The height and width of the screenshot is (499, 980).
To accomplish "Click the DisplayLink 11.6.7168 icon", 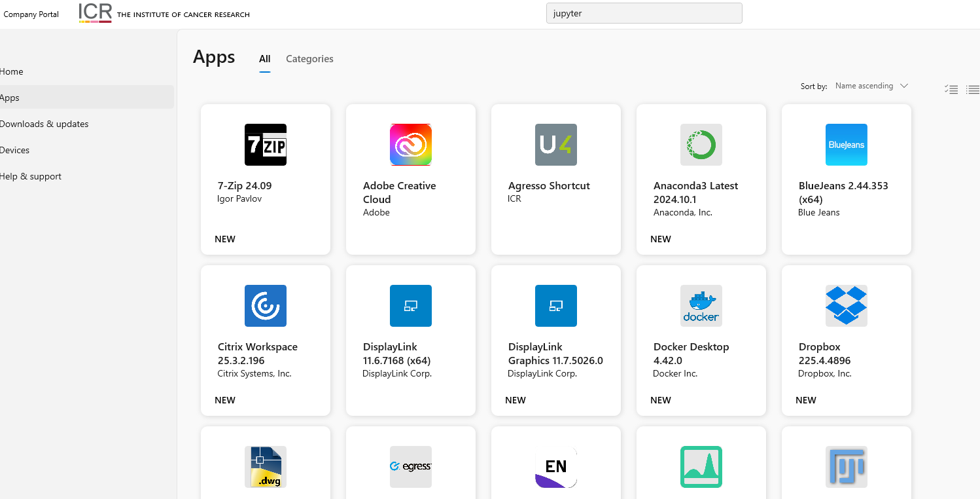I will tap(411, 306).
